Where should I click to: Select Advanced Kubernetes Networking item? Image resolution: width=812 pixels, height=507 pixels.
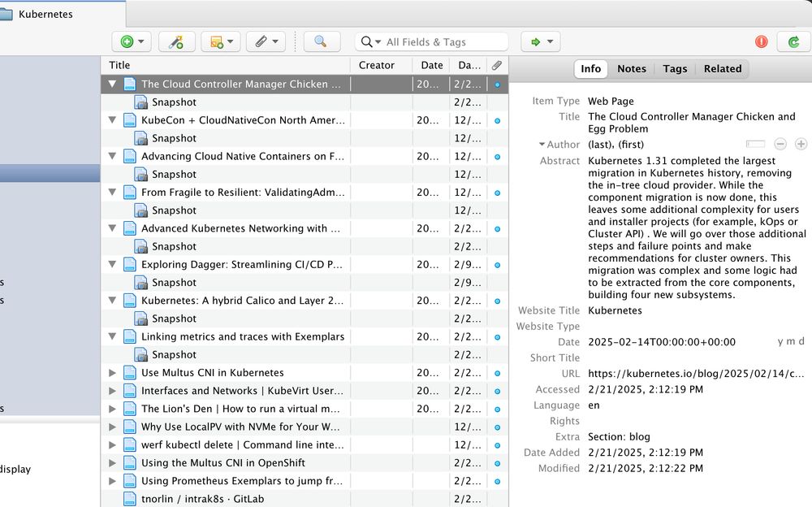pyautogui.click(x=304, y=228)
